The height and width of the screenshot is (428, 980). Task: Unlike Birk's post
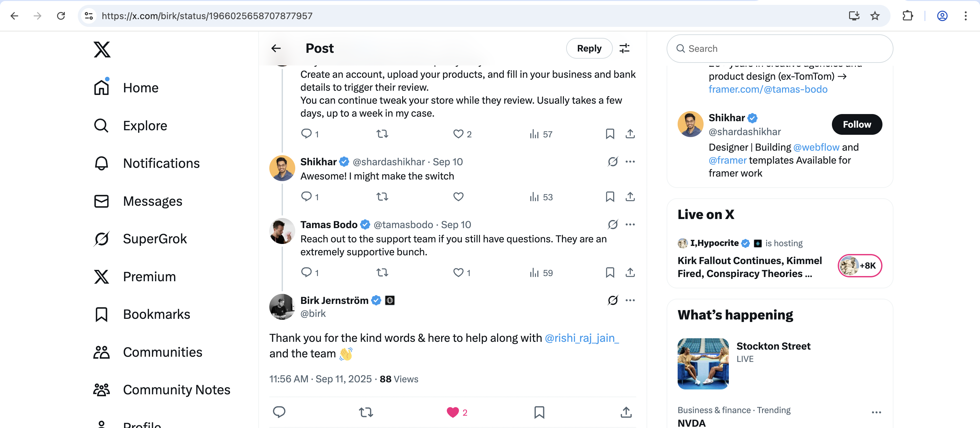453,412
